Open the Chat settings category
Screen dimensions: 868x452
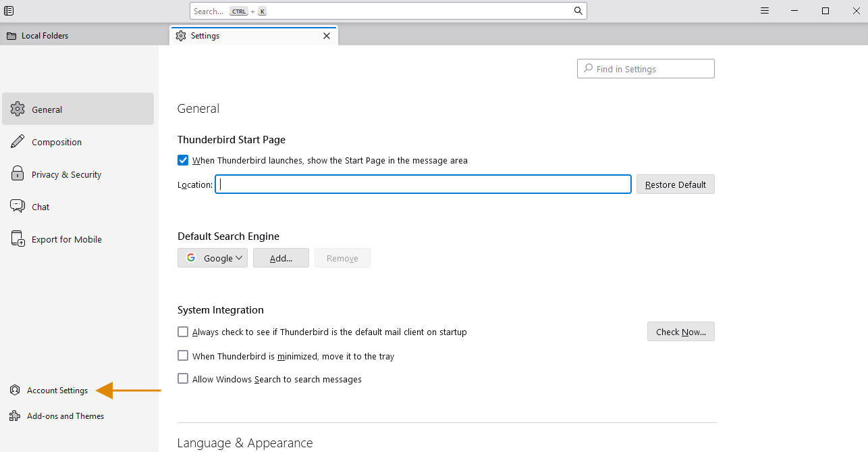78,207
